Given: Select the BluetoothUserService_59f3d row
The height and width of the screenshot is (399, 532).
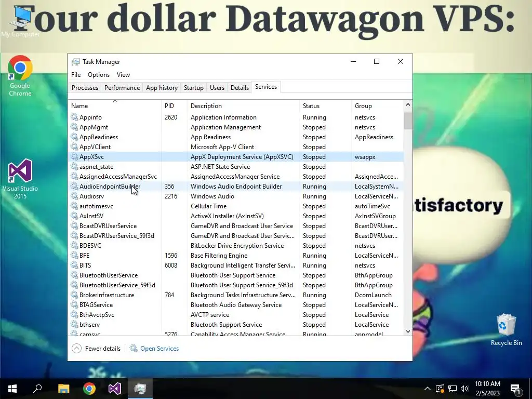Looking at the screenshot, I should [x=236, y=285].
